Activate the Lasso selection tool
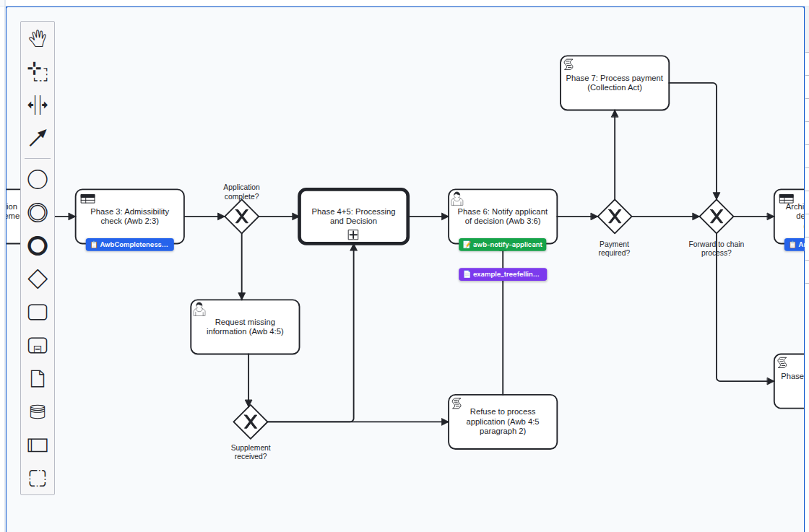The width and height of the screenshot is (809, 532). [x=38, y=71]
